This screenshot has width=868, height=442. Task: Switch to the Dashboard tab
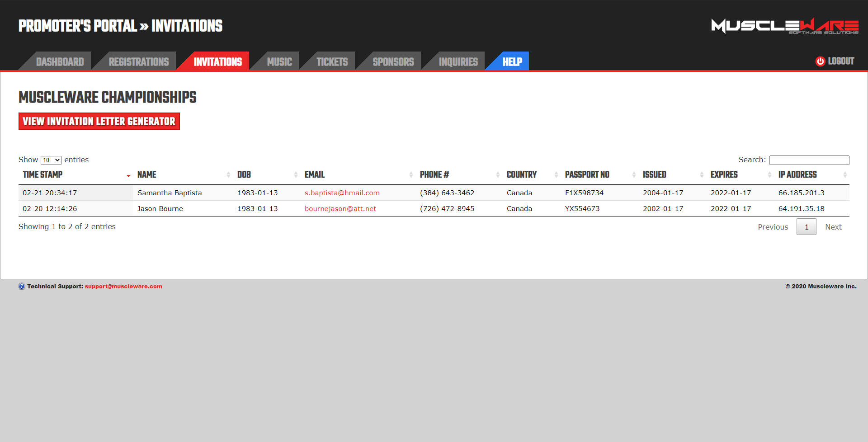[x=60, y=62]
